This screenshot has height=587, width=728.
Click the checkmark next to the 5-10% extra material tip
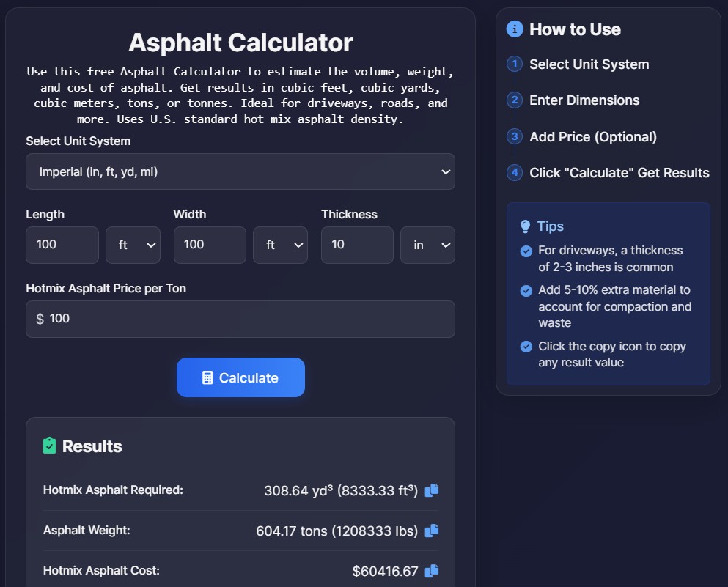(526, 290)
